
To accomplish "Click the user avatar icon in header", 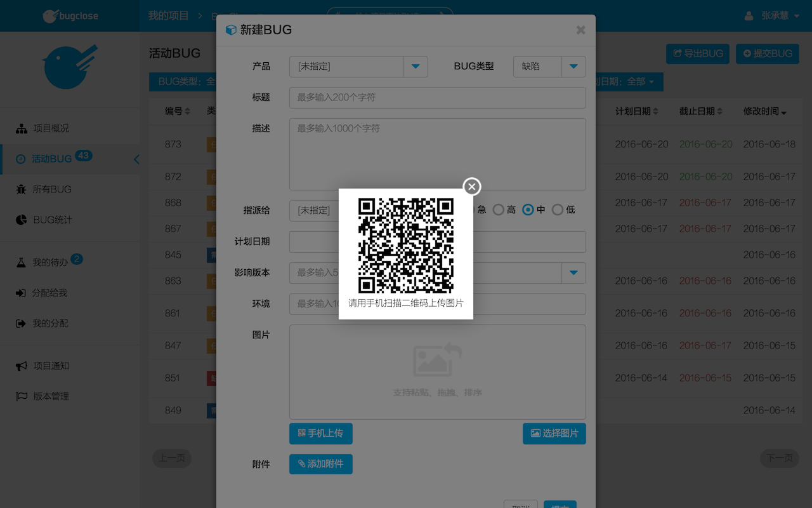I will [x=749, y=16].
